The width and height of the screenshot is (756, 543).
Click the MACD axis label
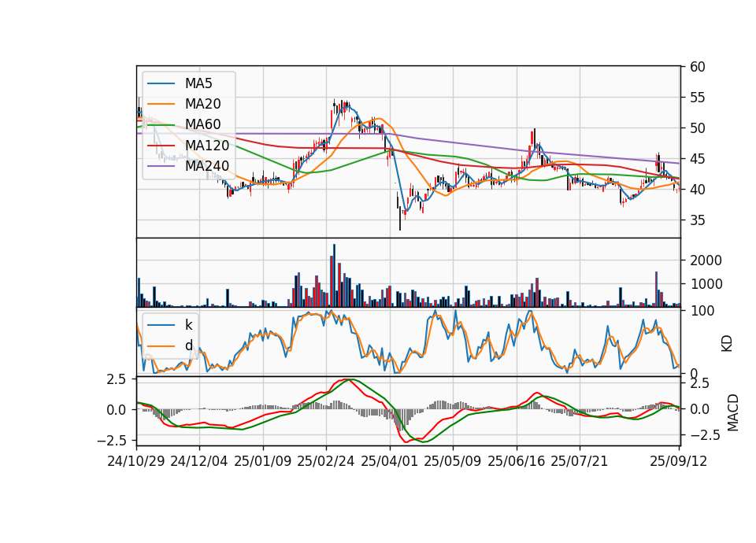click(732, 412)
